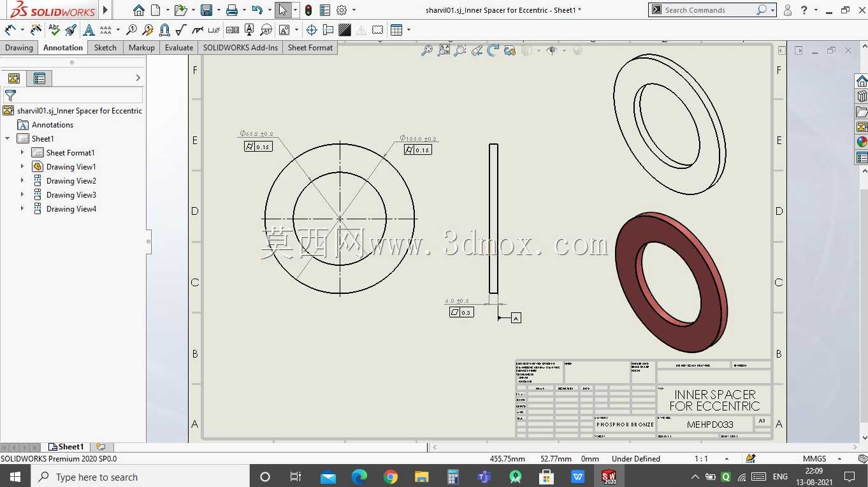The image size is (868, 487).
Task: Open the Options gear dropdown arrow
Action: coord(354,10)
